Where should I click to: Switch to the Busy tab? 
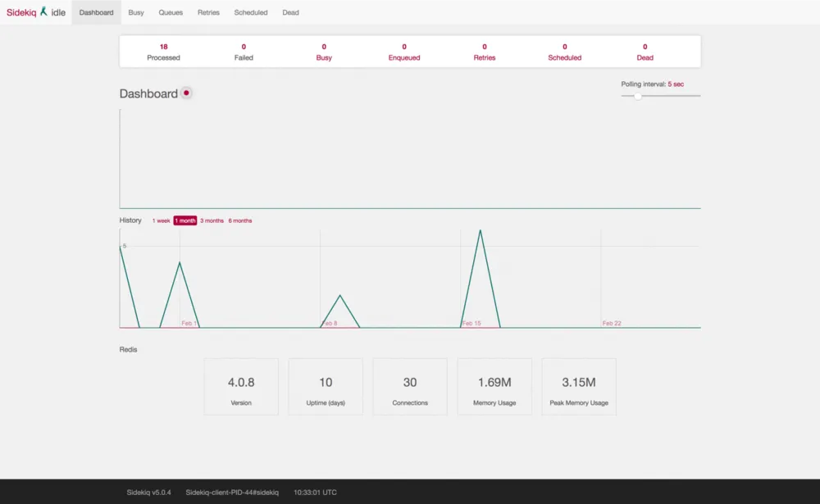(136, 12)
